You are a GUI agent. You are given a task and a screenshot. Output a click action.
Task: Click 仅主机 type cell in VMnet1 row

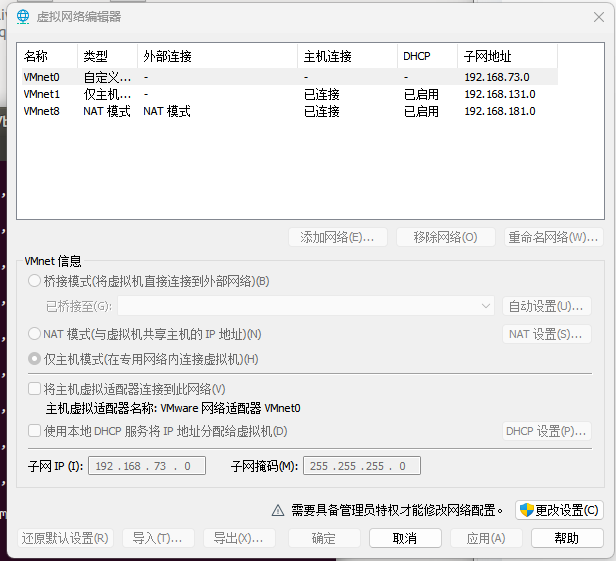coord(107,94)
